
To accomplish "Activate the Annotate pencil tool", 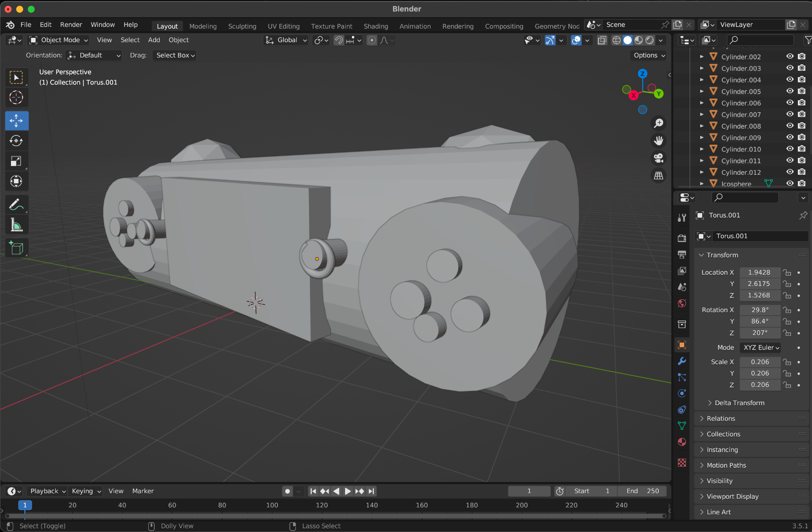I will coord(16,205).
